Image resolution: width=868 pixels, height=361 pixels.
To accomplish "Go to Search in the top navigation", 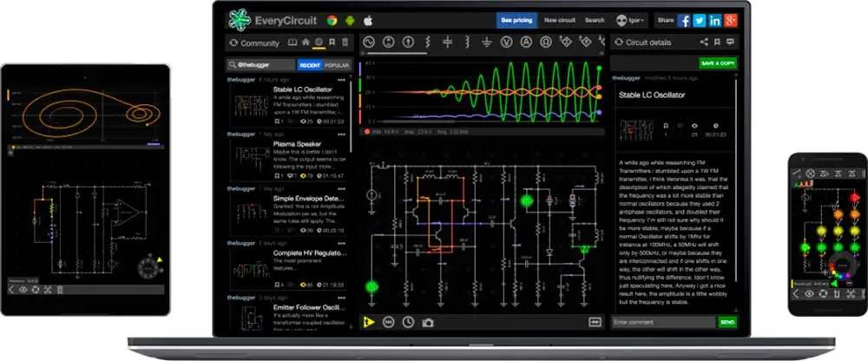I will click(595, 20).
